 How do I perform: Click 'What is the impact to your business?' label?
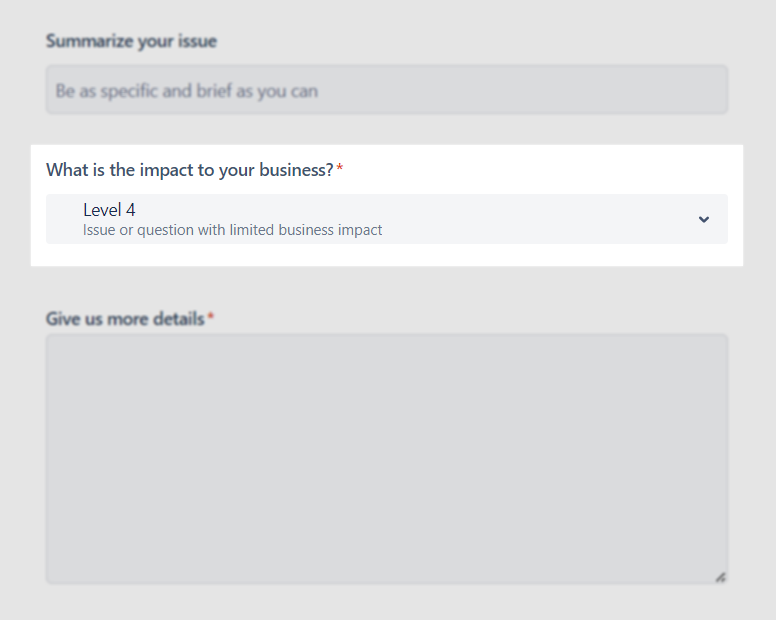click(x=190, y=170)
